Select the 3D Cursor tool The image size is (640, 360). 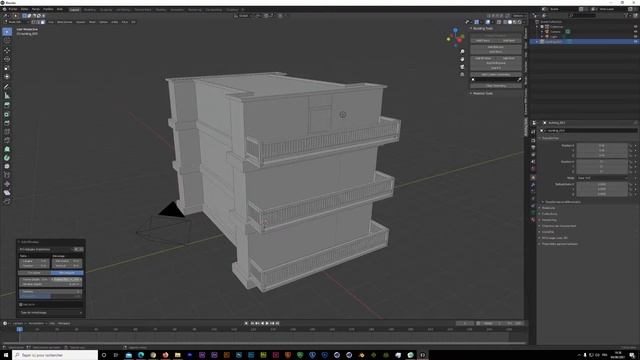point(7,41)
